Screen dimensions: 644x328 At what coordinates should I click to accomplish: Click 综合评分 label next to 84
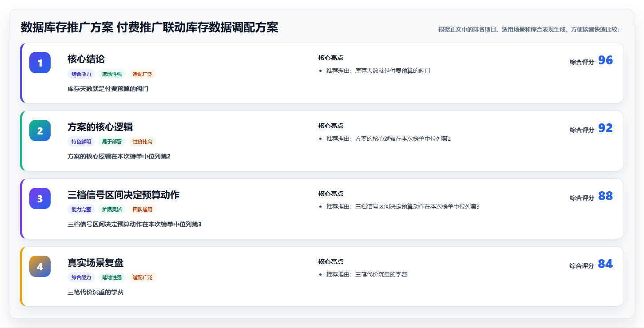tap(582, 266)
